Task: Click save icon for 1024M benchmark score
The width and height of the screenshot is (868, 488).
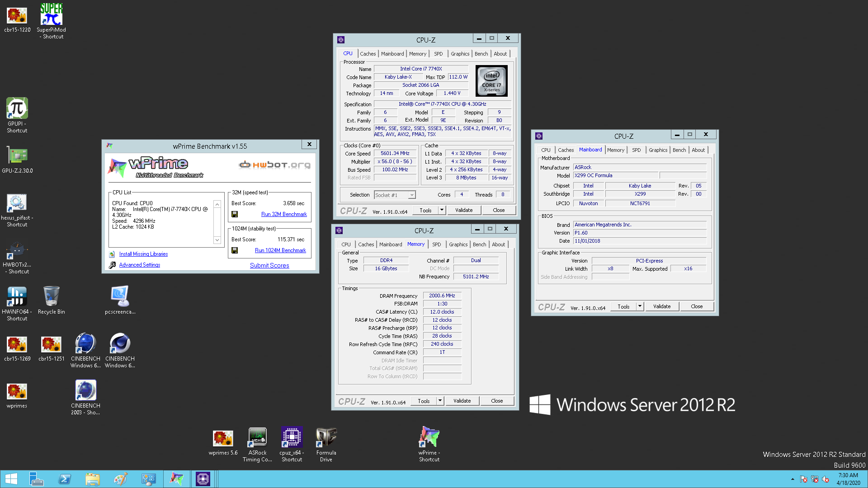Action: [235, 250]
